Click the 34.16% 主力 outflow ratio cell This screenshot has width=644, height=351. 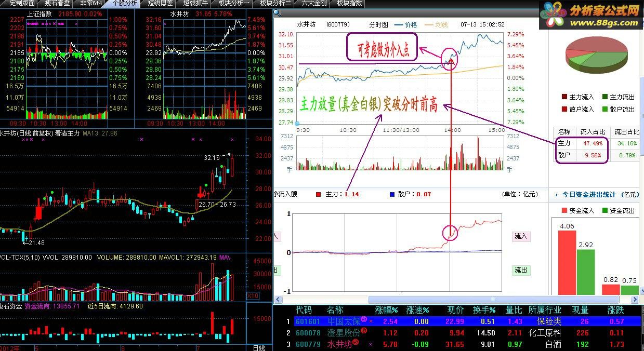coord(626,143)
